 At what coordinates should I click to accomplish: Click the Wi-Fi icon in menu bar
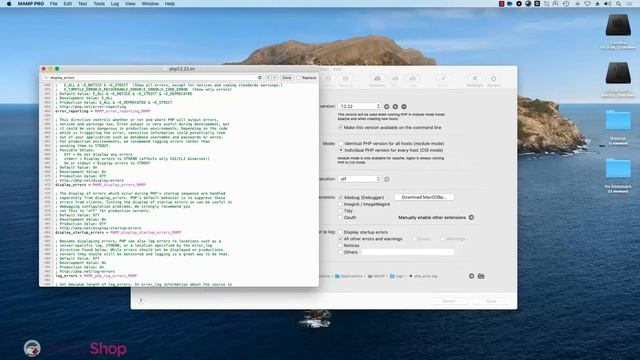click(x=587, y=4)
